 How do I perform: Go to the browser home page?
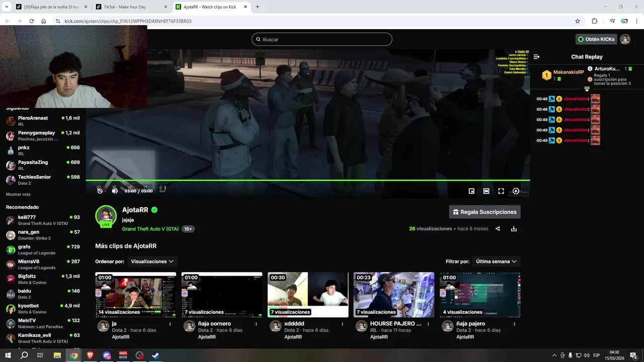44,21
